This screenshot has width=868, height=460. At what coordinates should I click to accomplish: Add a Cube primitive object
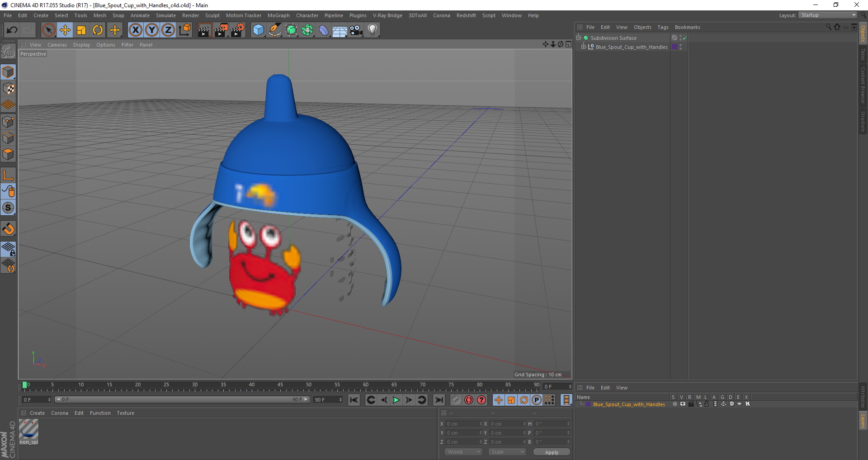pyautogui.click(x=258, y=30)
